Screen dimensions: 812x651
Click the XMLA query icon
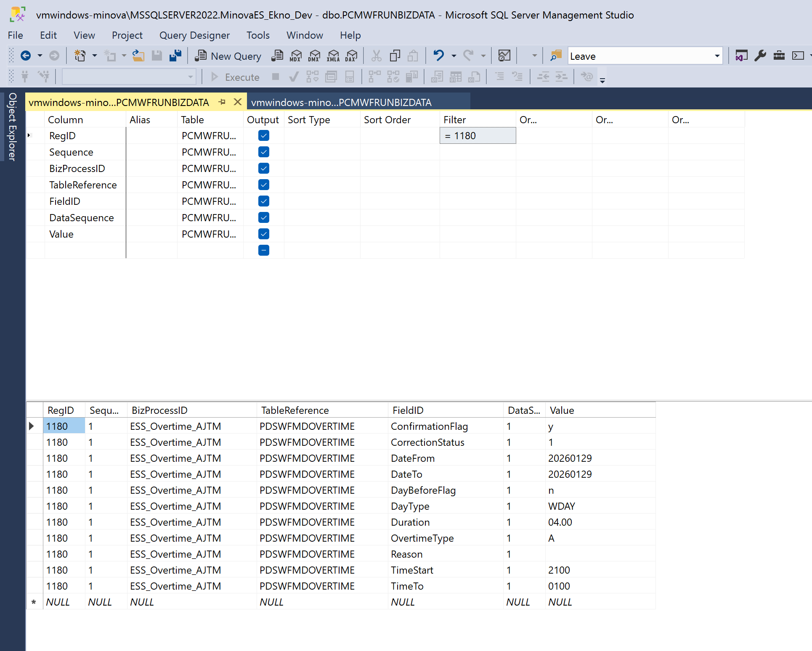coord(333,56)
